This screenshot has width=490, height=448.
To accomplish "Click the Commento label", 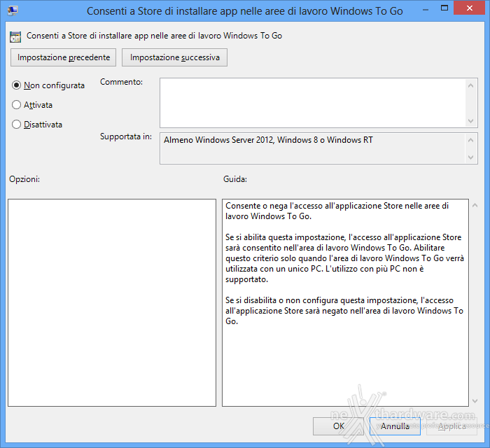I will click(x=121, y=82).
